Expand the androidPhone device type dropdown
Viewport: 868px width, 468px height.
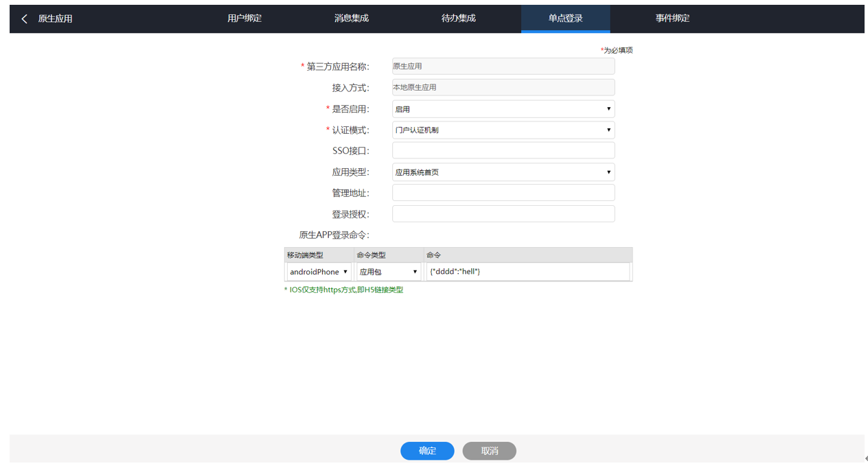[x=319, y=272]
